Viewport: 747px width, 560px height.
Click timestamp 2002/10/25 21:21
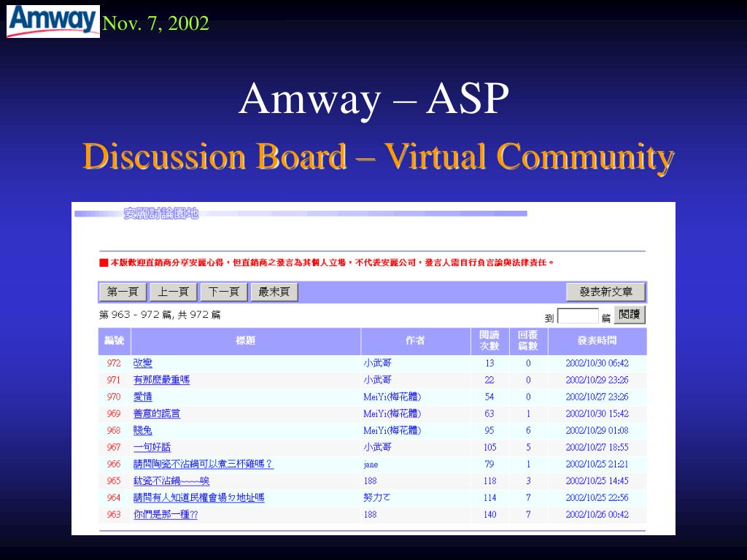pyautogui.click(x=597, y=464)
